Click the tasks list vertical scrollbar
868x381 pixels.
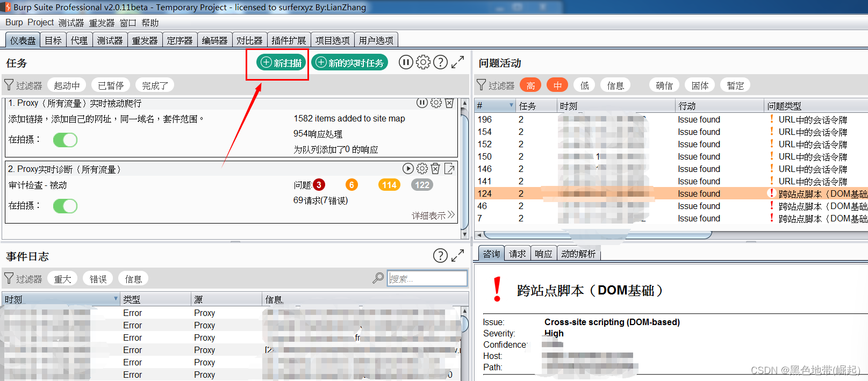(x=465, y=169)
